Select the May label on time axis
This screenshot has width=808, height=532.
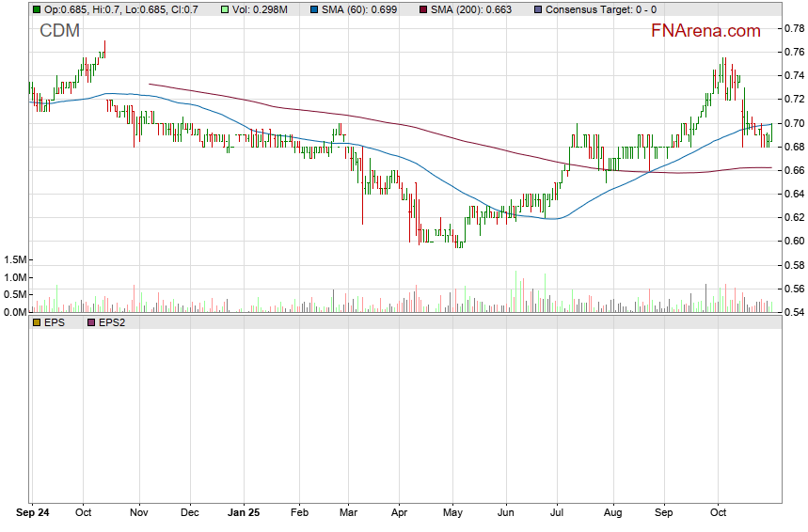tap(453, 514)
